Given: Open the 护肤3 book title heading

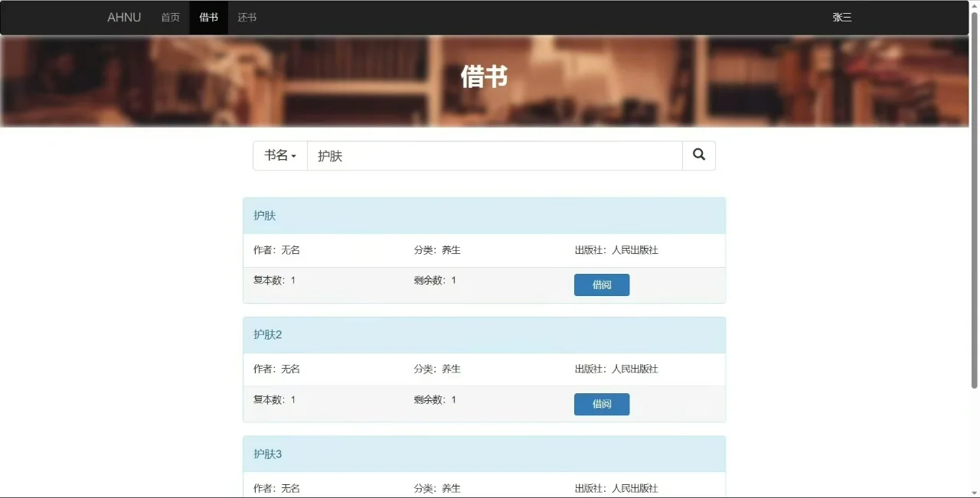Looking at the screenshot, I should click(x=267, y=454).
